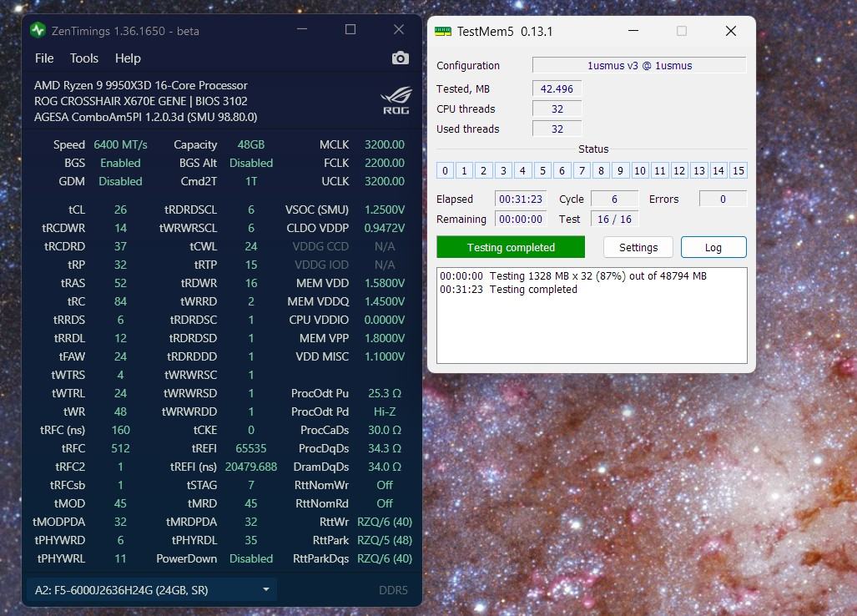Click the VSOC (SMU) value 1.2500V
This screenshot has width=857, height=616.
coord(385,210)
